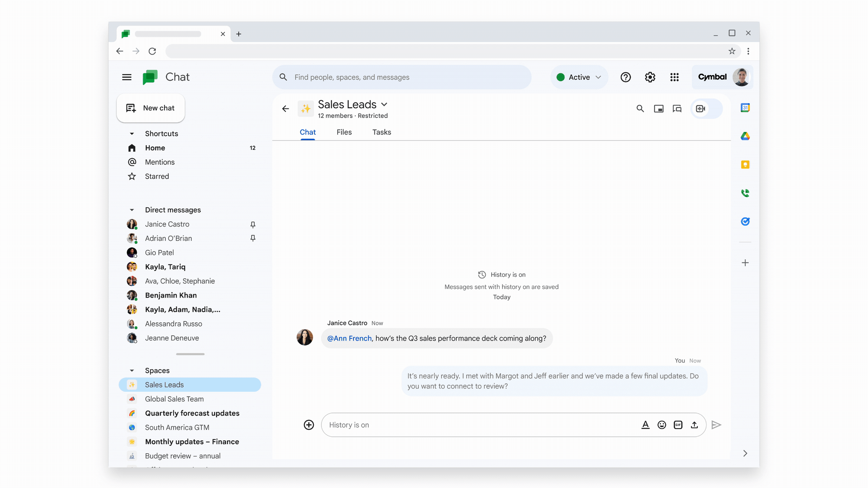Click the Google Tasks checkmark sidebar icon
This screenshot has height=488, width=868.
(x=745, y=222)
